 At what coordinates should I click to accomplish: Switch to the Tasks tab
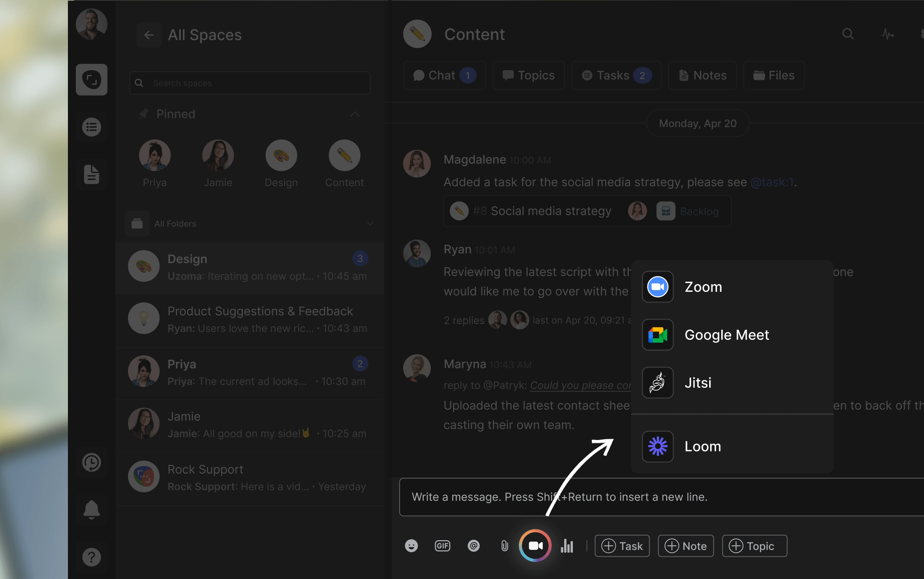pos(616,75)
